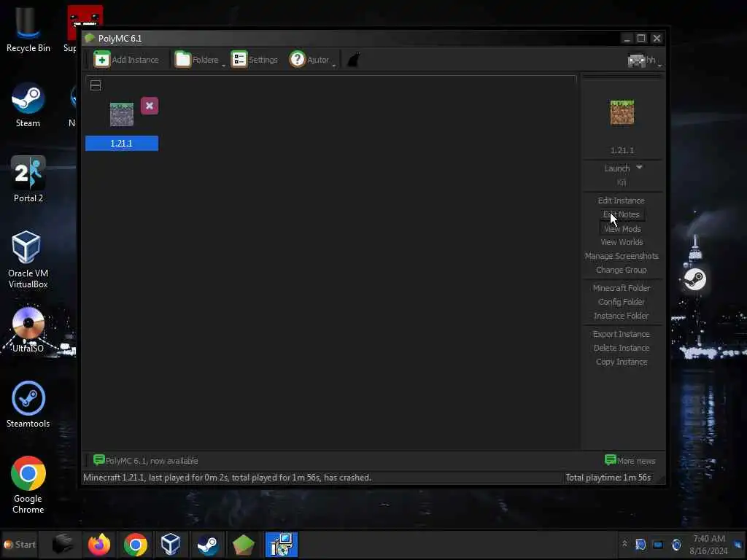
Task: Click the PolyMC 6.1 now available news
Action: 146,461
